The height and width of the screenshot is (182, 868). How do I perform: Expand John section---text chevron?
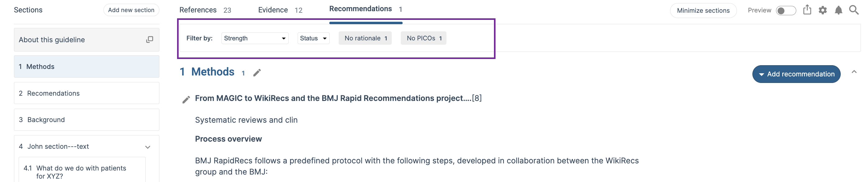click(x=148, y=147)
